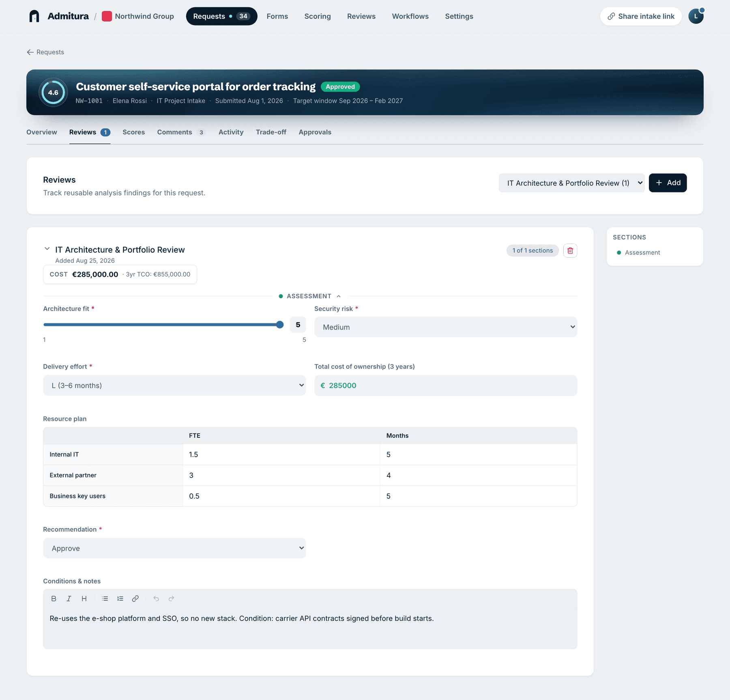Open the Trade-off tab
Image resolution: width=730 pixels, height=700 pixels.
[x=271, y=132]
